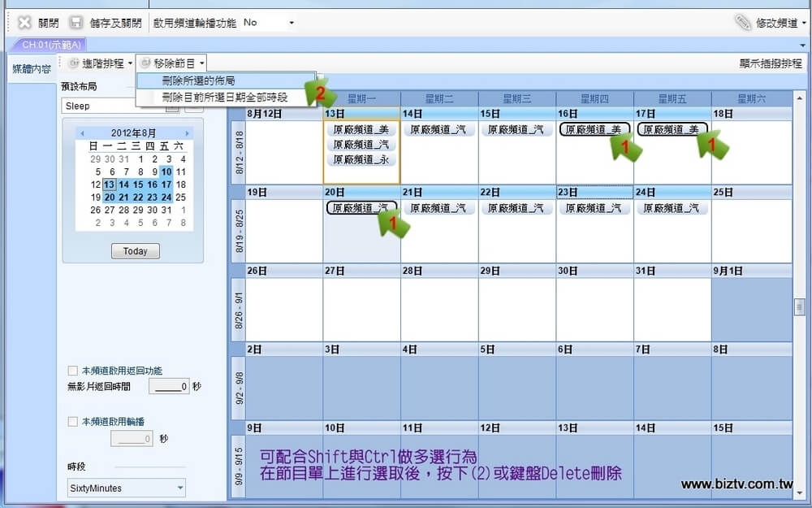This screenshot has width=812, height=508.
Task: Click the calendar vertical scrollbar thumb
Action: [x=800, y=306]
